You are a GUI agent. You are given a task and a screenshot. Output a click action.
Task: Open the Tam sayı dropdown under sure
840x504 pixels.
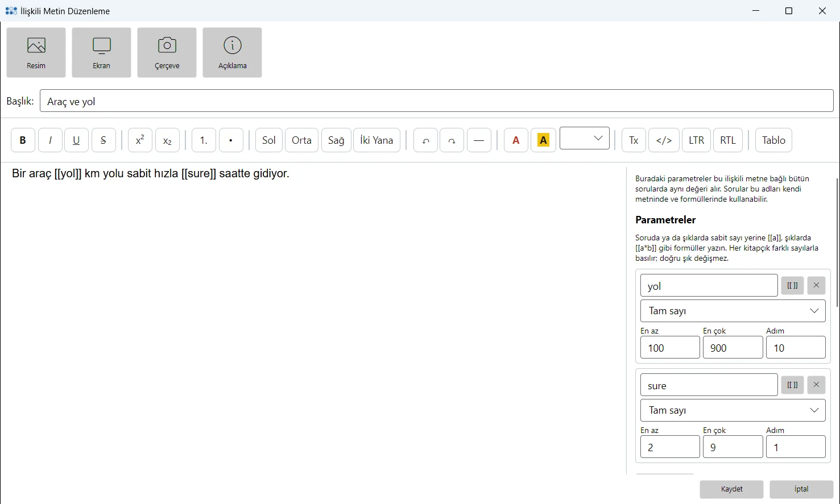coord(733,410)
